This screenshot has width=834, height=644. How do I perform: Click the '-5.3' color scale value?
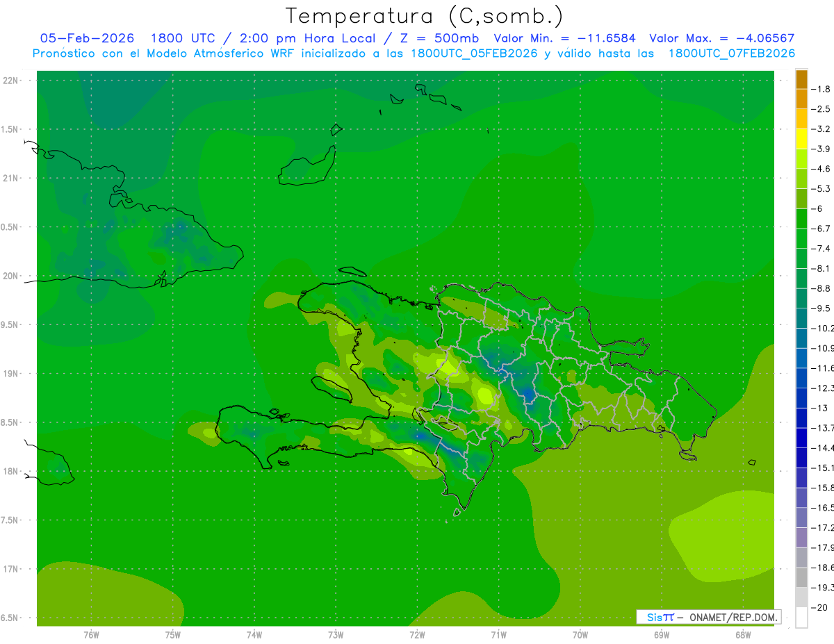[821, 188]
